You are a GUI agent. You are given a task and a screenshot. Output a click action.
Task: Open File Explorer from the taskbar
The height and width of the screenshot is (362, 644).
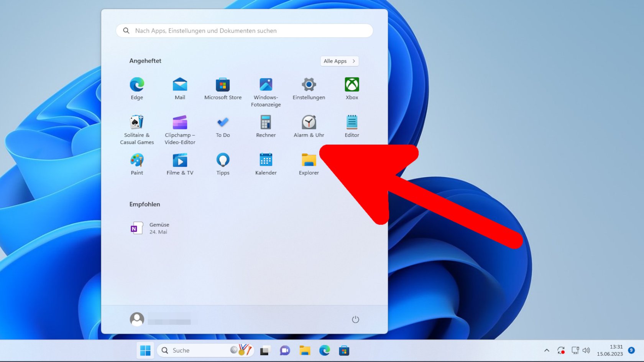[x=305, y=350]
